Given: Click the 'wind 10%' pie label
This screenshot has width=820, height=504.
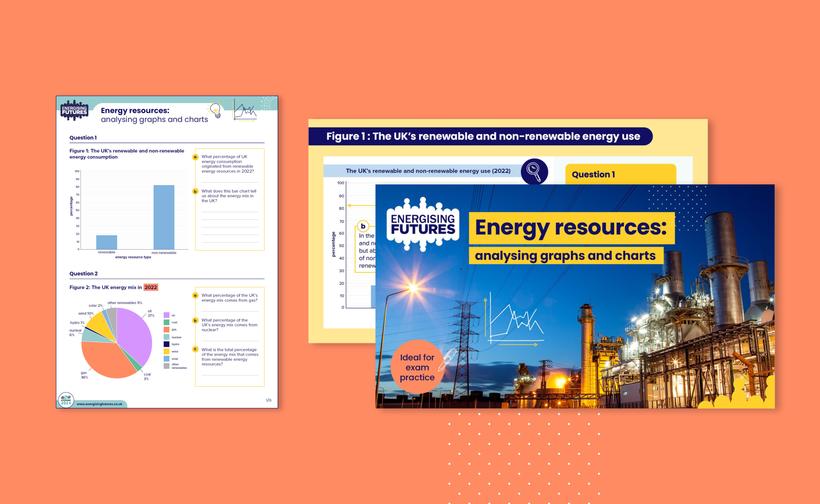Looking at the screenshot, I should pos(86,314).
